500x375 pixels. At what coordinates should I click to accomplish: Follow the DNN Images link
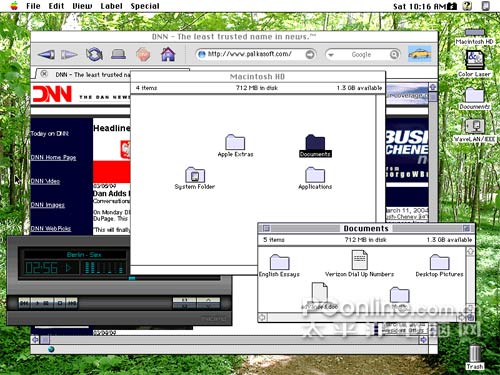pyautogui.click(x=48, y=205)
